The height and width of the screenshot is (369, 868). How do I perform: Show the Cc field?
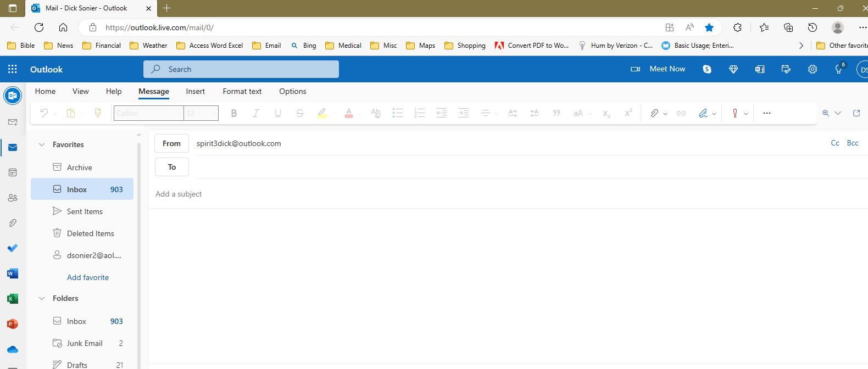(835, 143)
